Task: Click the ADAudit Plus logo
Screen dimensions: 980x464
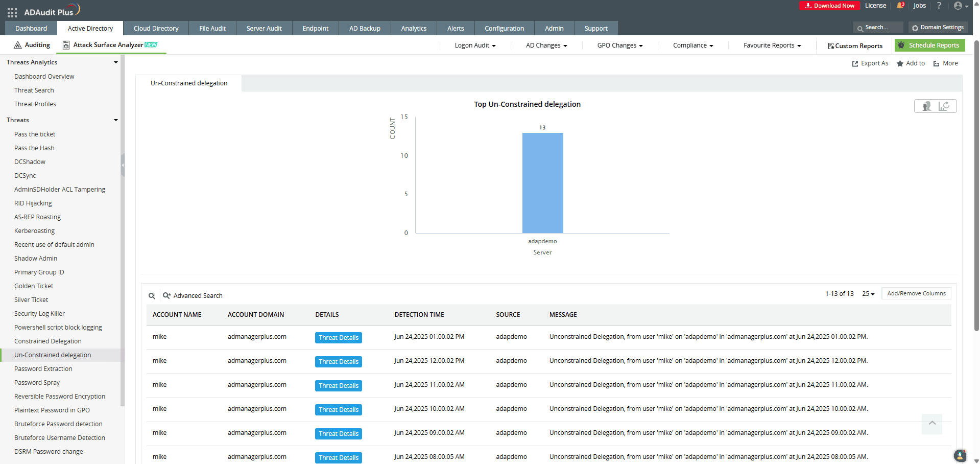Action: pyautogui.click(x=52, y=11)
